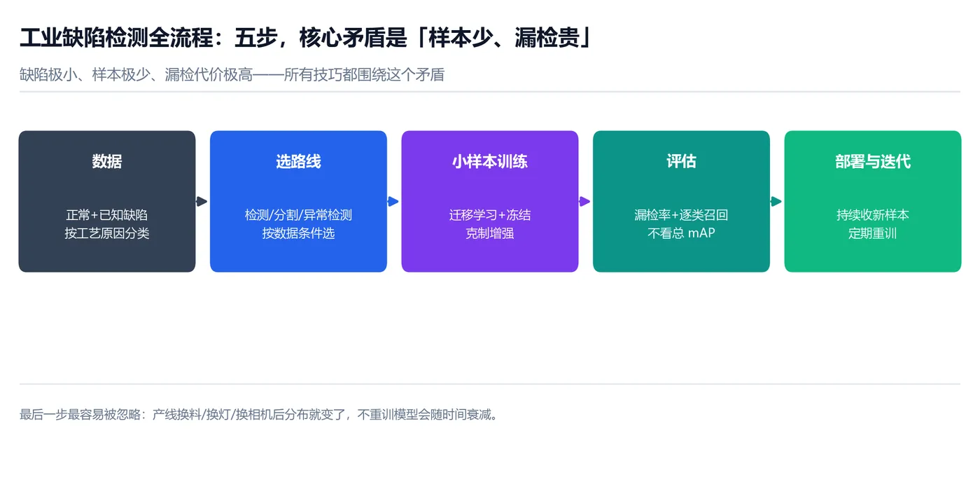Select the 选路线 step card
Image resolution: width=980 pixels, height=482 pixels.
coord(298,201)
